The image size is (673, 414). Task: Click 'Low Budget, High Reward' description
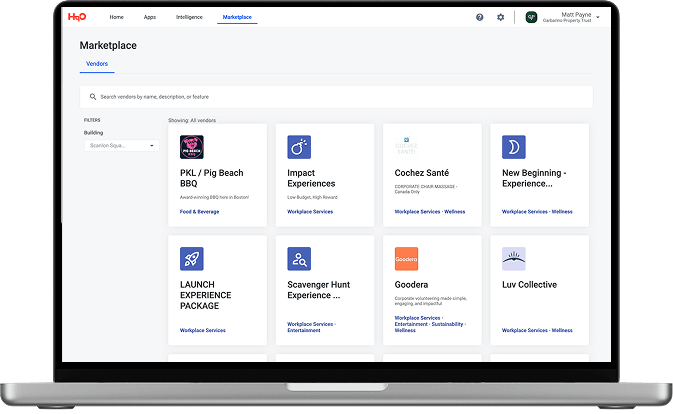(x=312, y=197)
